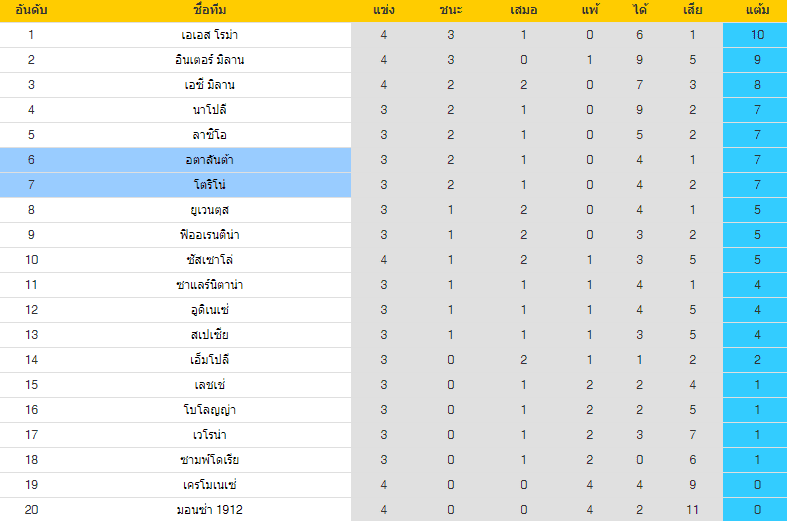Open team ฟิออเรนติน่า
Image resolution: width=787 pixels, height=521 pixels.
coord(210,235)
